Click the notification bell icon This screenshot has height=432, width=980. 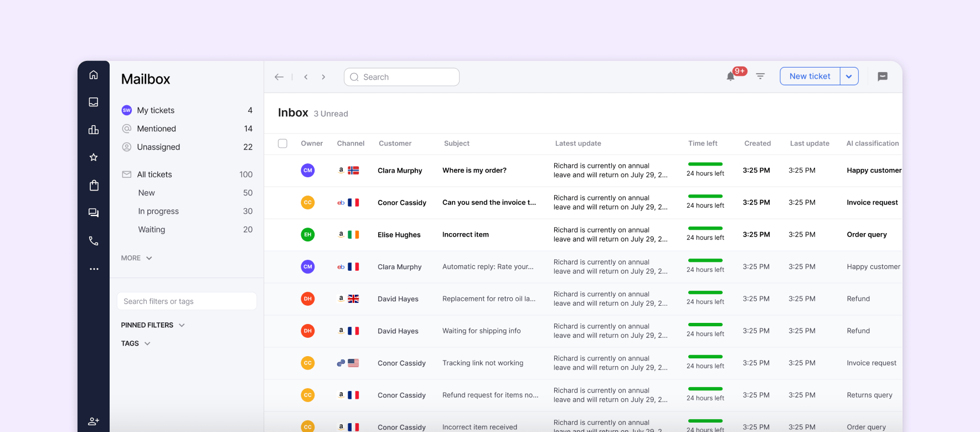click(730, 76)
